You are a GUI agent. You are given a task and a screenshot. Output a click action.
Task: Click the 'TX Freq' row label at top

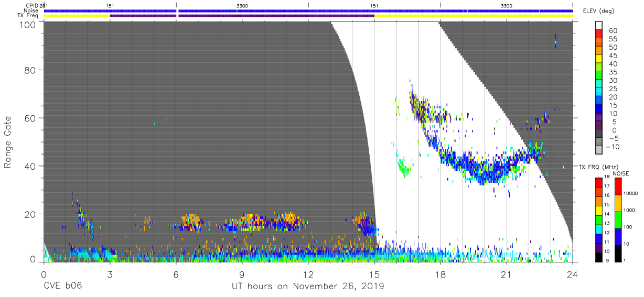click(x=29, y=16)
